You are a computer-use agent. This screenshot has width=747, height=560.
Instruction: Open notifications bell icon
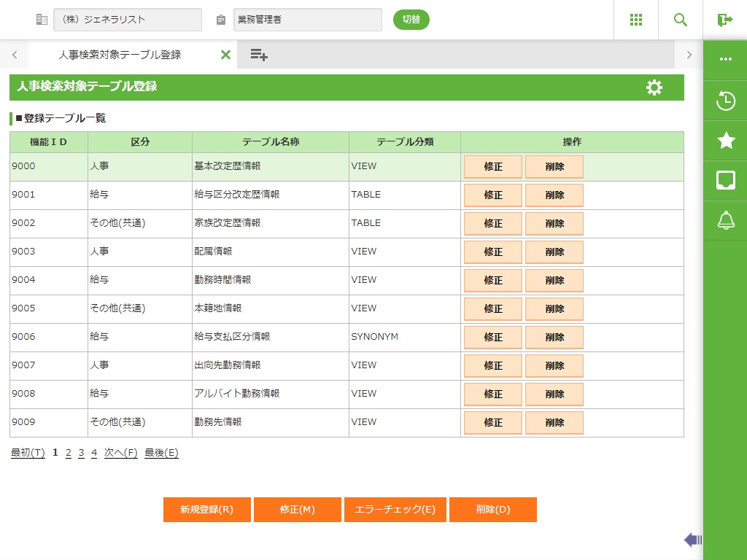(x=726, y=220)
